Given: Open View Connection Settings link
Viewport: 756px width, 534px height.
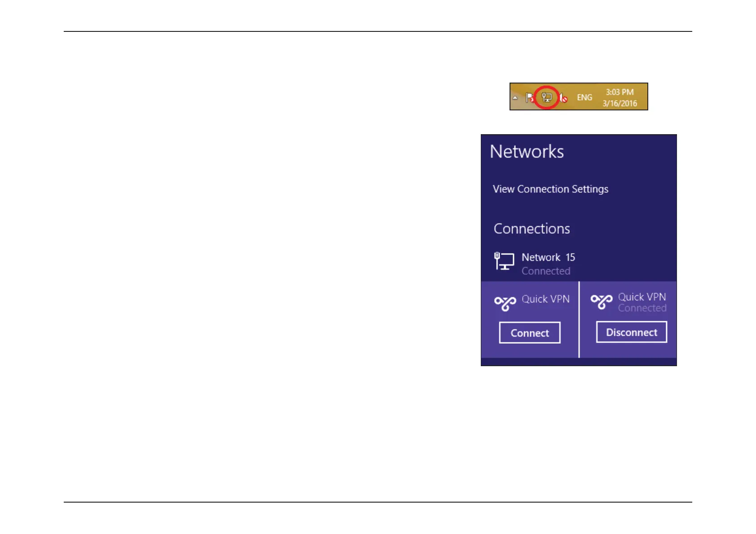Looking at the screenshot, I should click(550, 189).
